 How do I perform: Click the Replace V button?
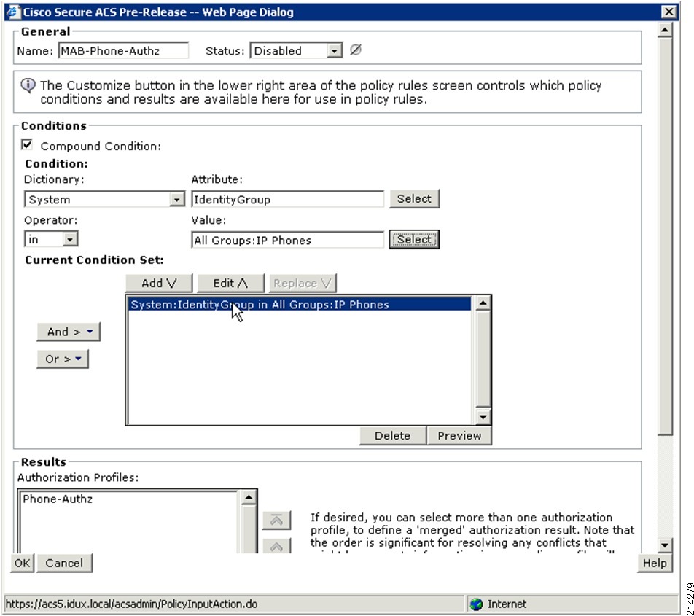point(303,284)
